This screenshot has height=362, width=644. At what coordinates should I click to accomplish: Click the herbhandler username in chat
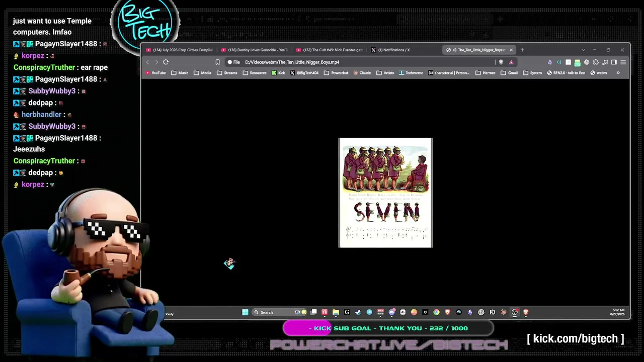(x=42, y=115)
